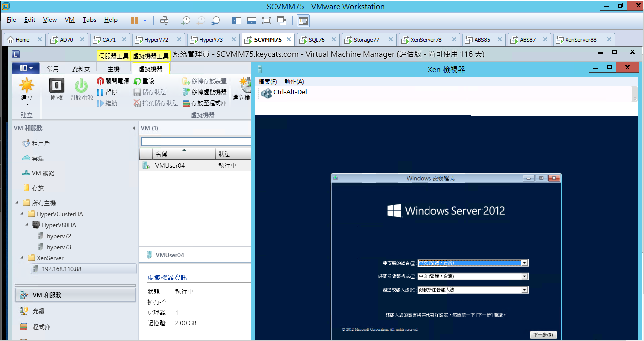
Task: Click the 暫停 pause button in VMM ribbon
Action: 107,92
